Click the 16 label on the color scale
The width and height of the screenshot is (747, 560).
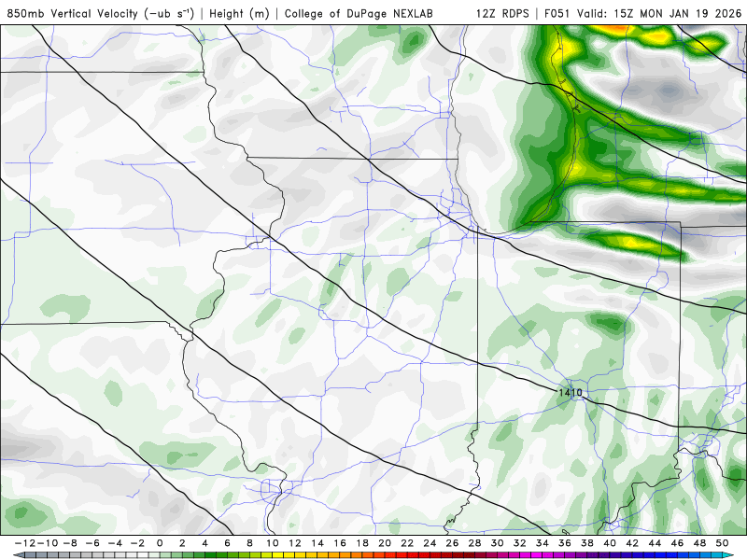340,543
